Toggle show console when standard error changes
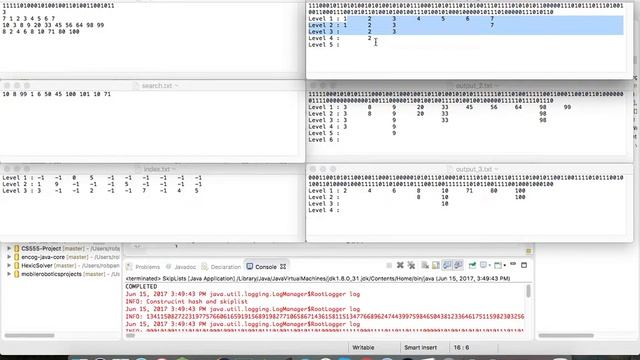This screenshot has height=360, width=640. pyautogui.click(x=458, y=265)
